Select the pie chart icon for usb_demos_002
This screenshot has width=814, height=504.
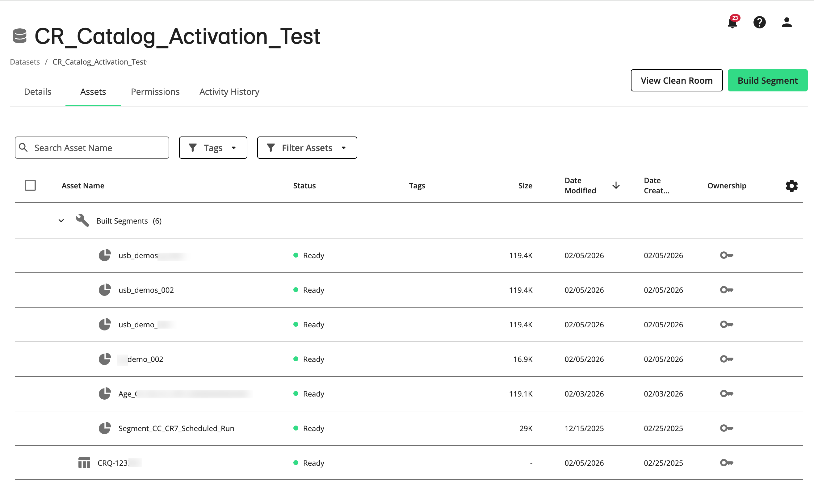click(104, 290)
